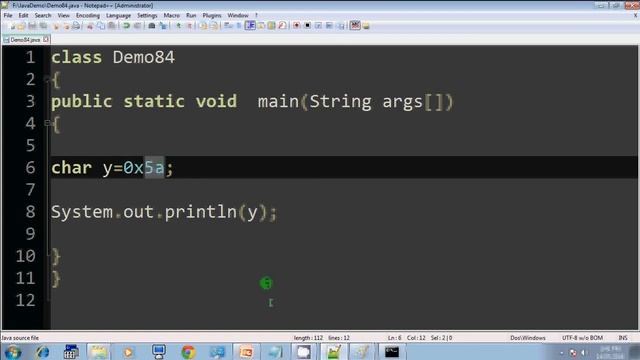Click the Zoom In toolbar icon
Screen dimensions: 640x360
point(178,26)
